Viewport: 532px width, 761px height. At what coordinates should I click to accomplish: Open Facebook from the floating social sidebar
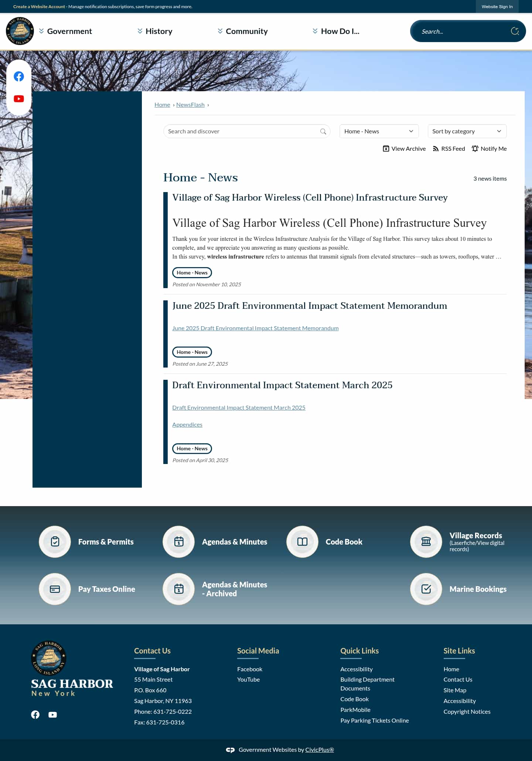pyautogui.click(x=19, y=76)
